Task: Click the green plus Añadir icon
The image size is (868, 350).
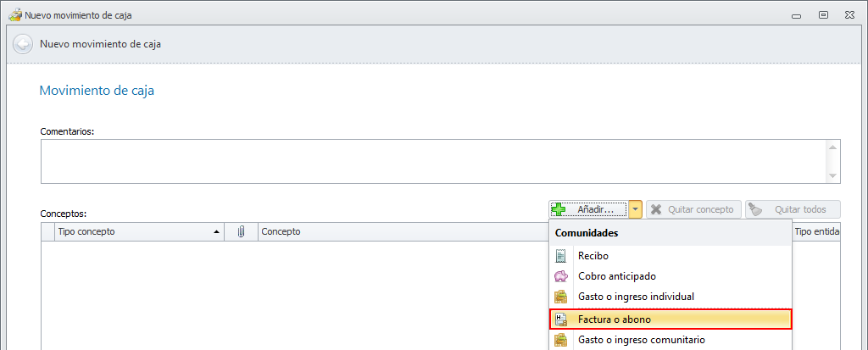Action: [559, 209]
